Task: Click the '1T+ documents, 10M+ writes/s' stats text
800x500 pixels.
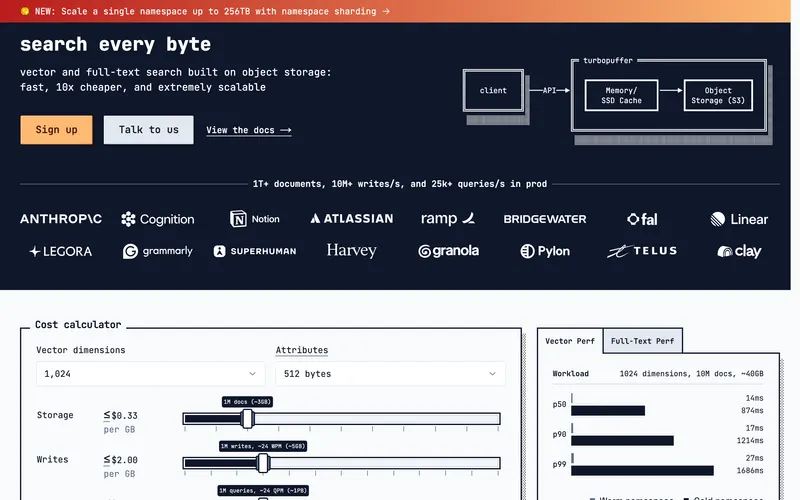Action: coord(400,184)
